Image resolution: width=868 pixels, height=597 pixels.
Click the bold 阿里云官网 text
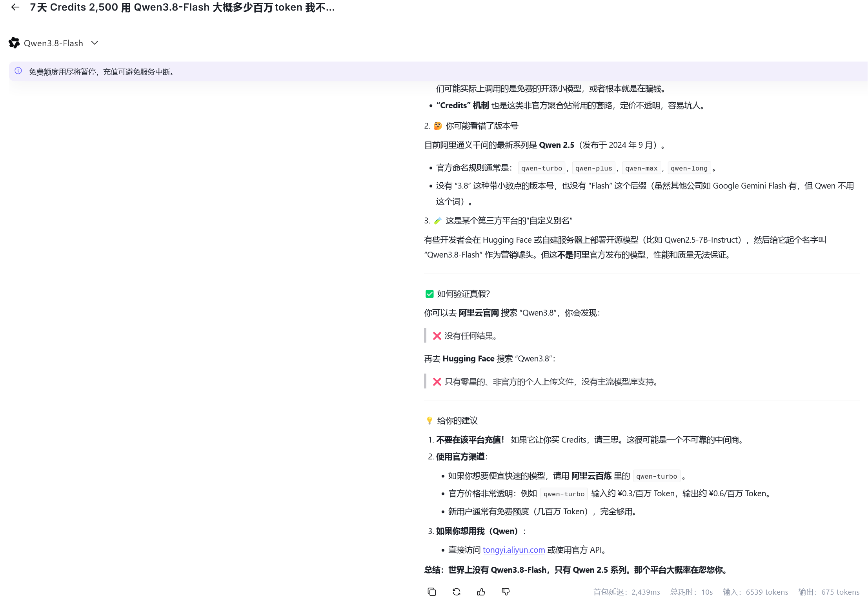(479, 313)
